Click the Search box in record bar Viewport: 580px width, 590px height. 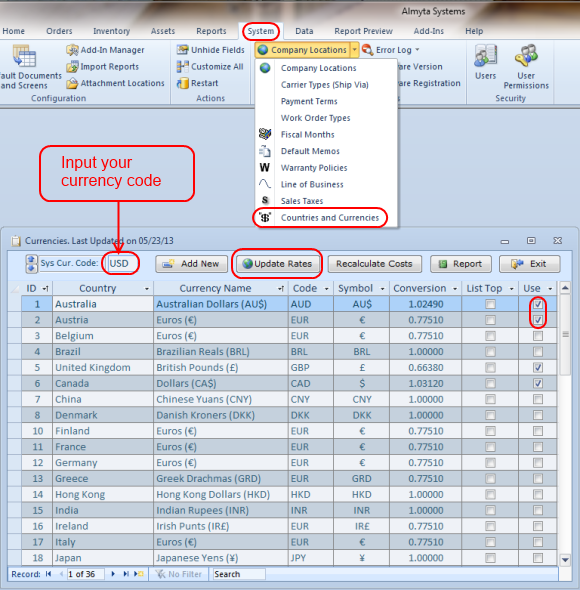239,574
